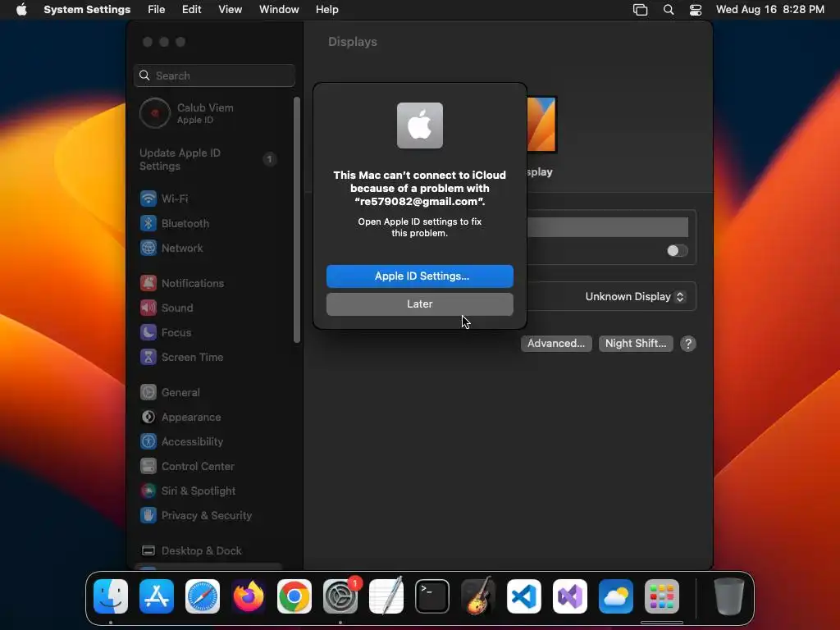This screenshot has width=840, height=630.
Task: Open the System Settings menu
Action: [x=87, y=10]
